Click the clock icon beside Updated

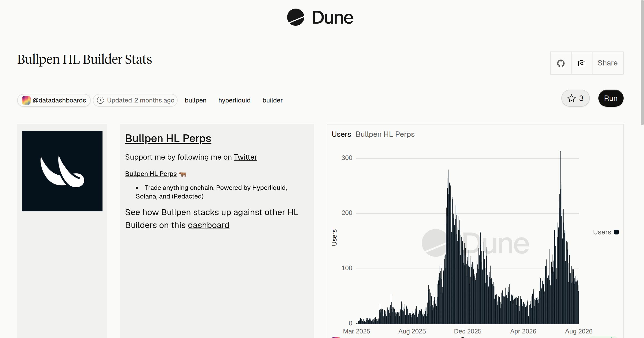pyautogui.click(x=100, y=100)
